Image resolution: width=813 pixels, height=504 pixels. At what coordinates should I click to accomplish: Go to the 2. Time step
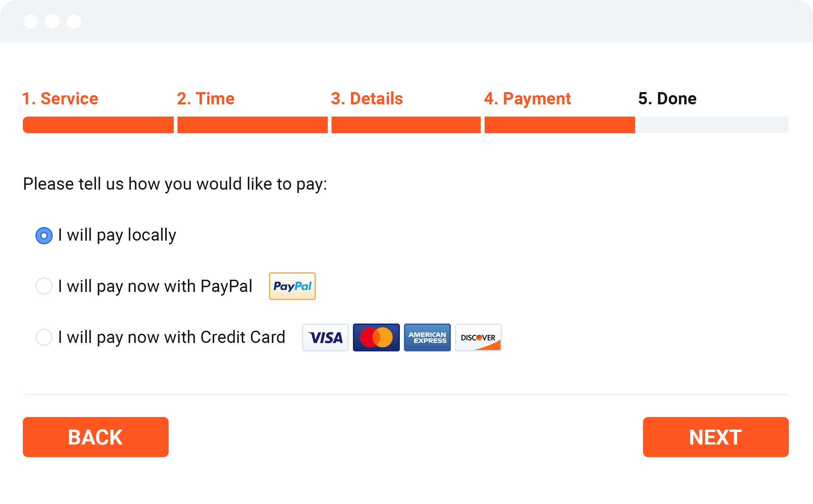[x=206, y=99]
